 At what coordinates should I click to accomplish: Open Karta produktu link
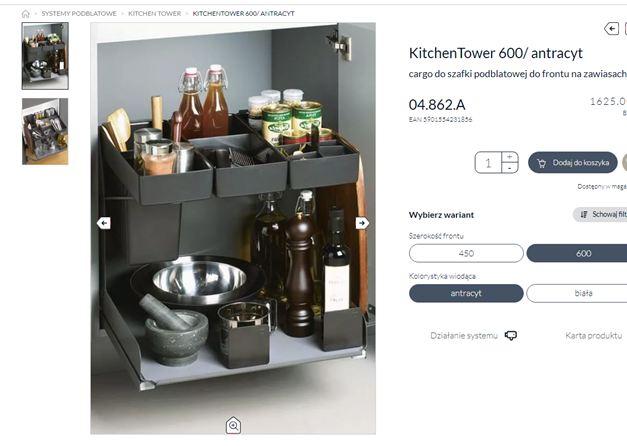593,336
